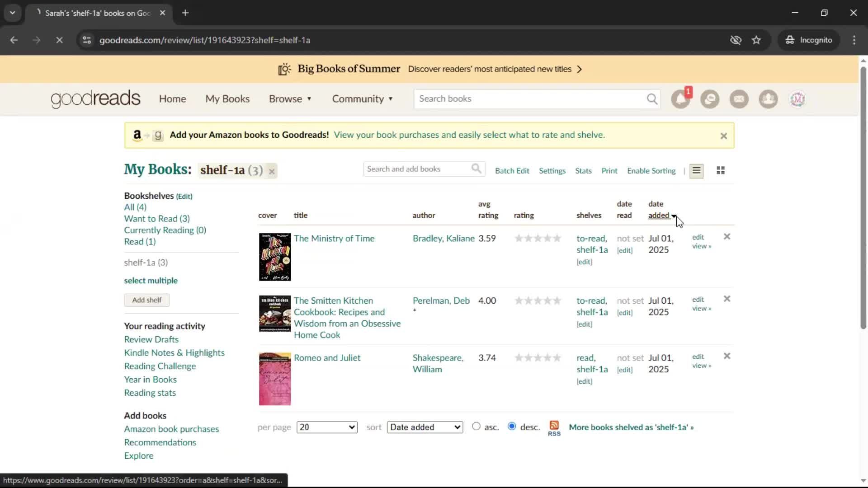Viewport: 868px width, 488px height.
Task: Bookmark this page with star icon
Action: pyautogui.click(x=756, y=40)
